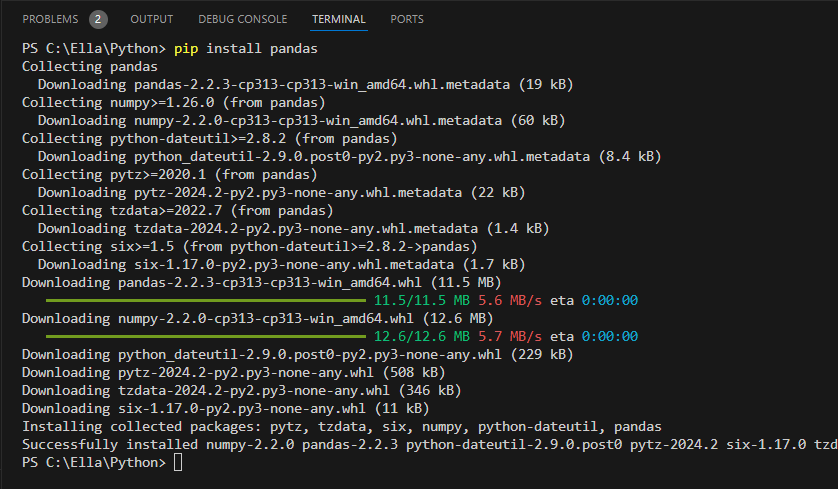Image resolution: width=838 pixels, height=489 pixels.
Task: Click the terminal cursor at the last prompt
Action: [178, 463]
